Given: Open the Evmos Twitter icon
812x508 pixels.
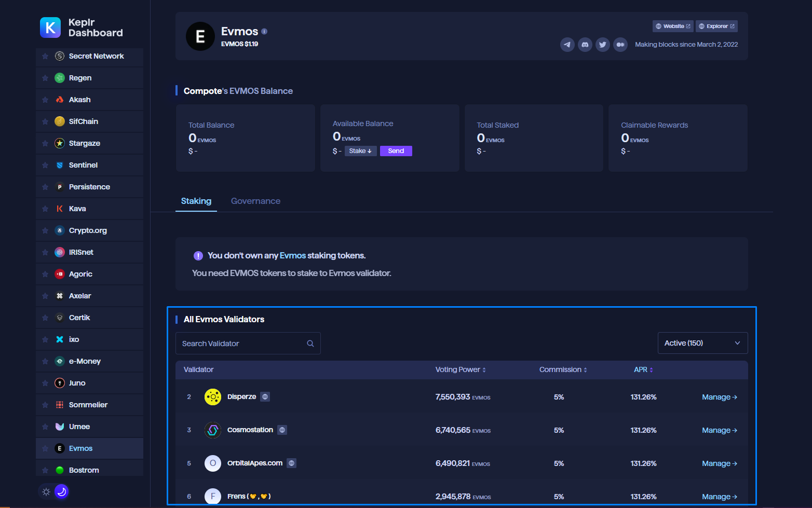Looking at the screenshot, I should (602, 45).
